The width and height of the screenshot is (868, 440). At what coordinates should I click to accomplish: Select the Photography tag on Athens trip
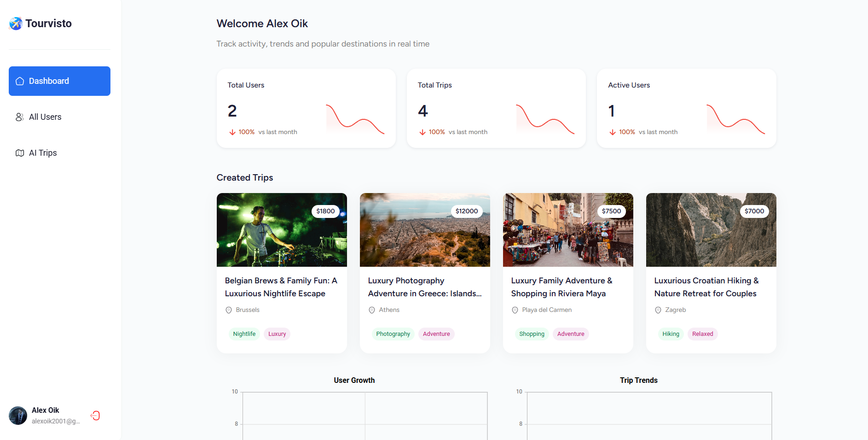[x=393, y=334]
